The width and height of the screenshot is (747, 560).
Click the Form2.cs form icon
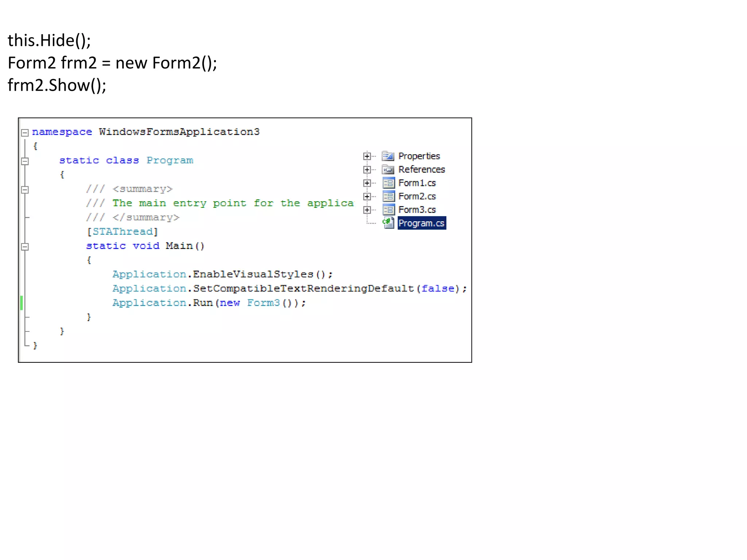(x=388, y=196)
